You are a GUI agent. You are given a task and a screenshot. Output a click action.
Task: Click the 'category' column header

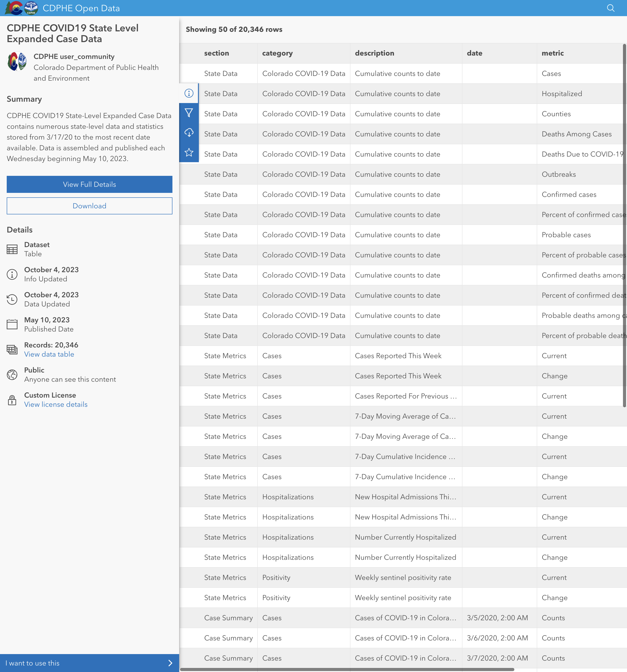(277, 53)
